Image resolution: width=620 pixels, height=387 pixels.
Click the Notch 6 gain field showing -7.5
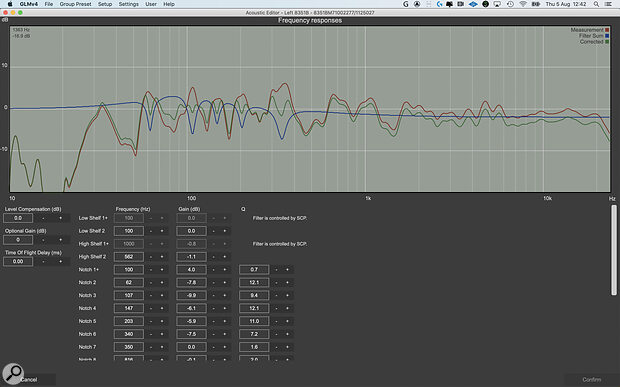(x=191, y=334)
